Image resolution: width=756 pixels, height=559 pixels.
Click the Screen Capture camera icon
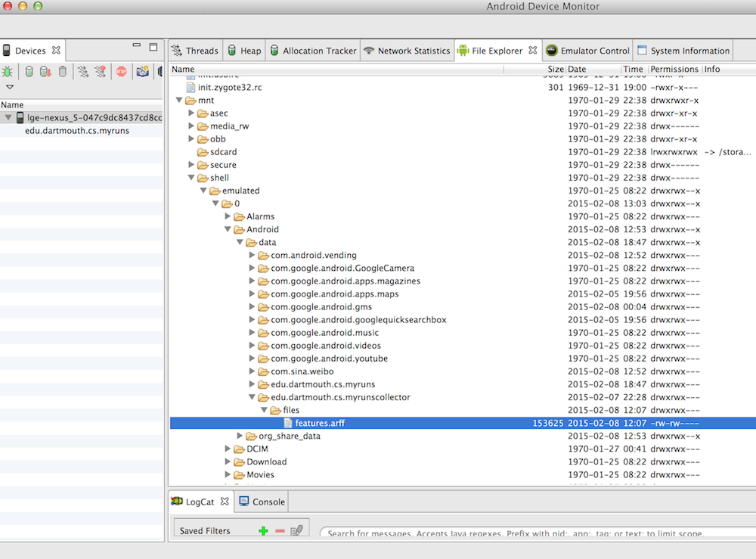tap(142, 72)
